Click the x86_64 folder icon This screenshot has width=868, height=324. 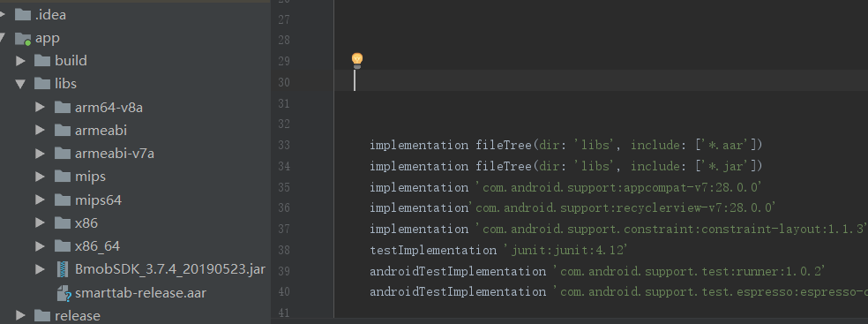[x=63, y=246]
